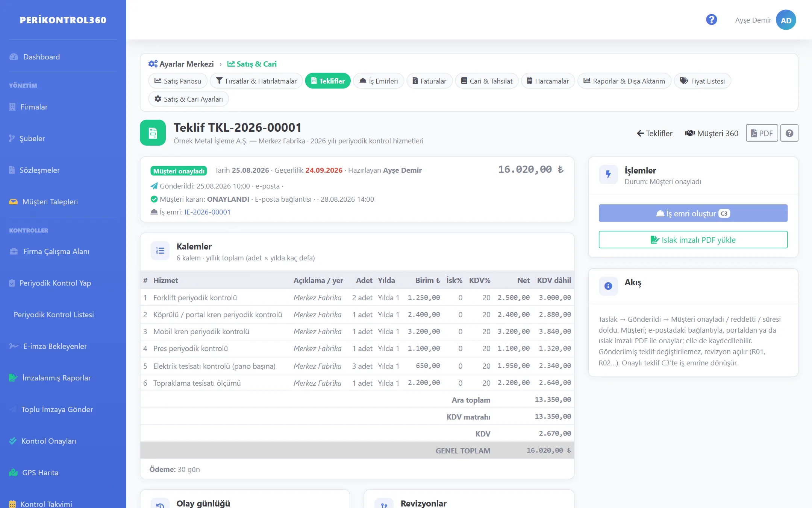Open Sözleşmeler in the sidebar

39,170
